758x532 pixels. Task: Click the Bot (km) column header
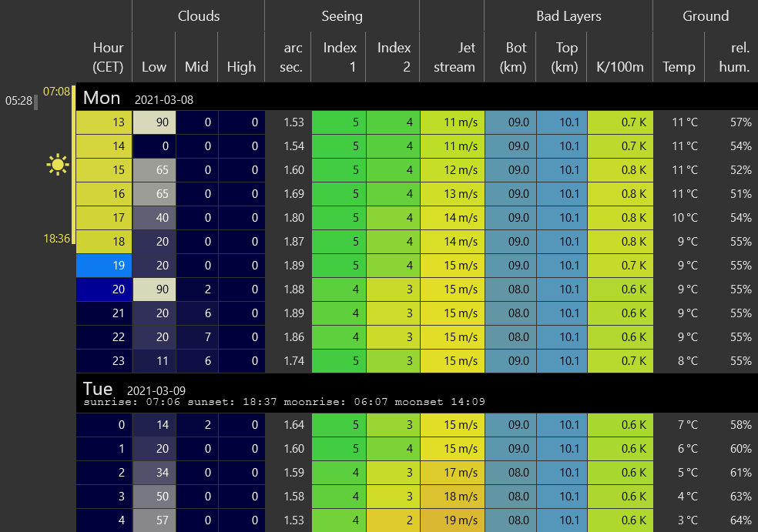click(513, 57)
